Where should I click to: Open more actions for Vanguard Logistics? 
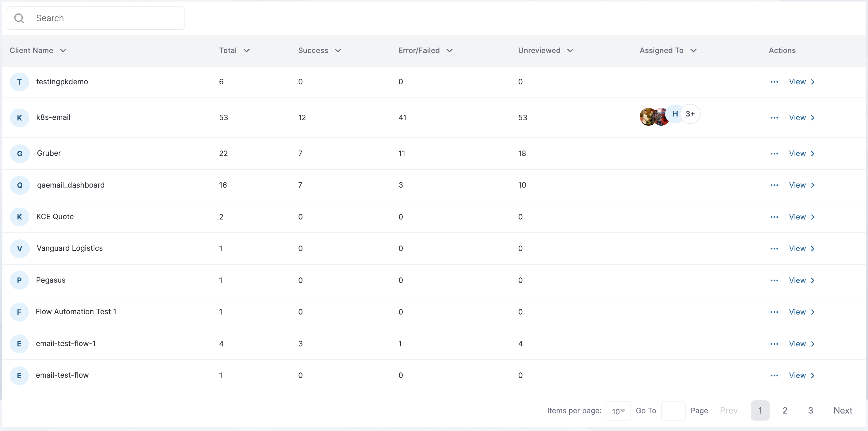point(774,249)
